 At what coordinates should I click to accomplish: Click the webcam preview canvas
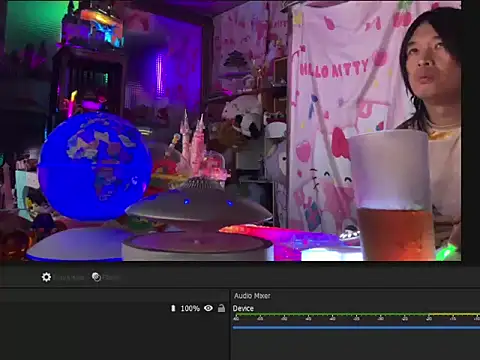[x=231, y=131]
